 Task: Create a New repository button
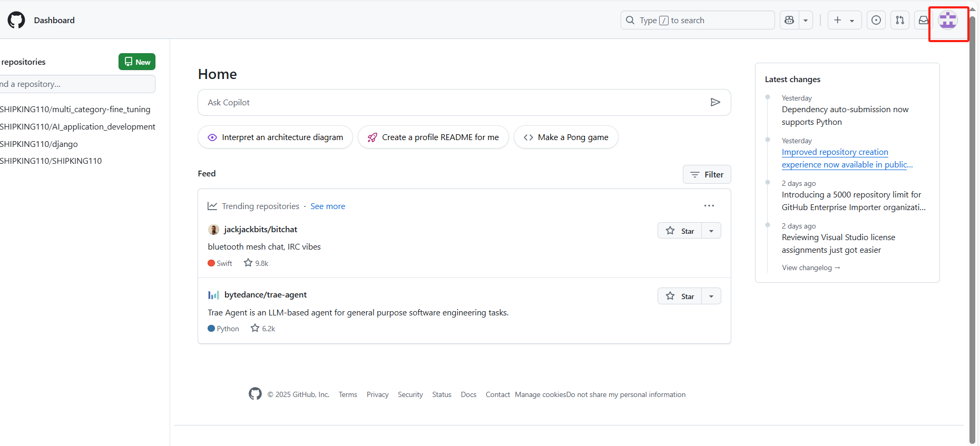click(x=137, y=62)
